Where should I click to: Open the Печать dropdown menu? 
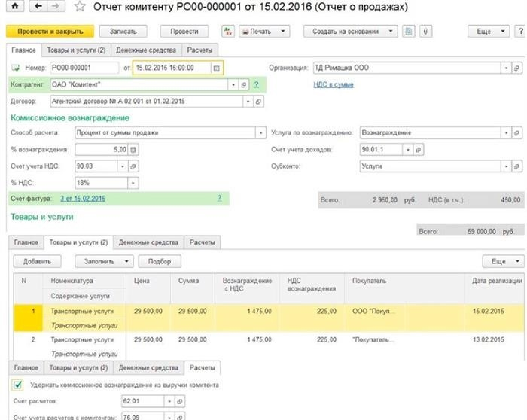(x=264, y=32)
